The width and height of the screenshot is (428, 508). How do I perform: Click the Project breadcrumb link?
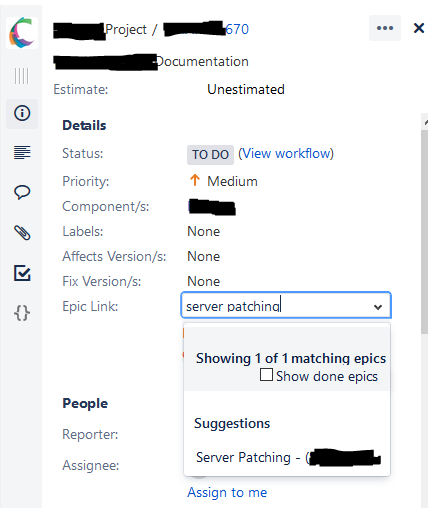point(100,30)
